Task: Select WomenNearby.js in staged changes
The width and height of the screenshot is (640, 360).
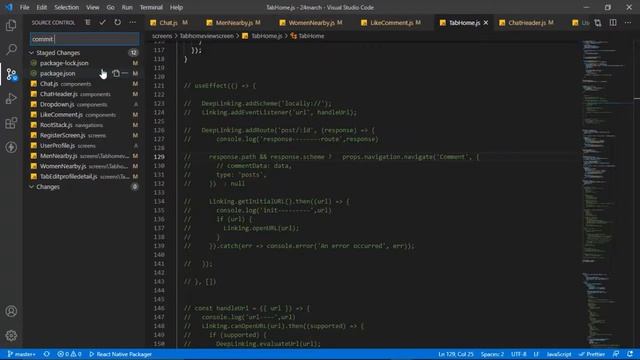Action: (x=84, y=166)
